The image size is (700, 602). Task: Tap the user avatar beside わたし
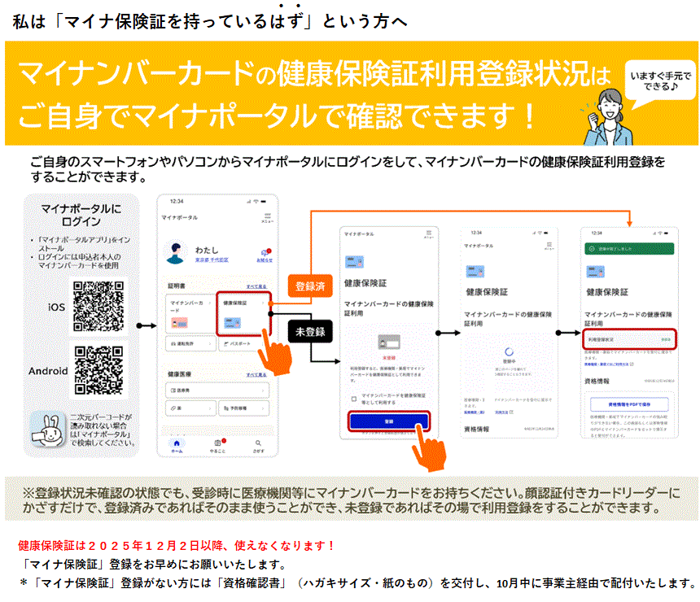[x=175, y=252]
